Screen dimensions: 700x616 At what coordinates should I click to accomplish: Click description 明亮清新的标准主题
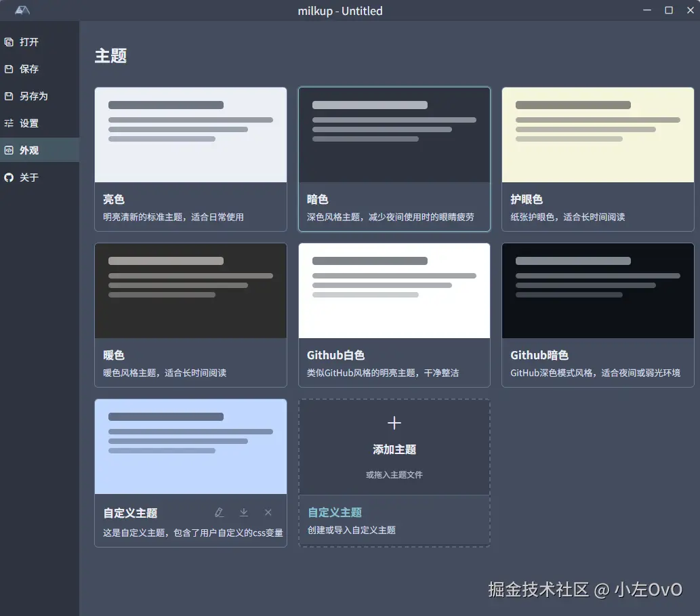173,217
